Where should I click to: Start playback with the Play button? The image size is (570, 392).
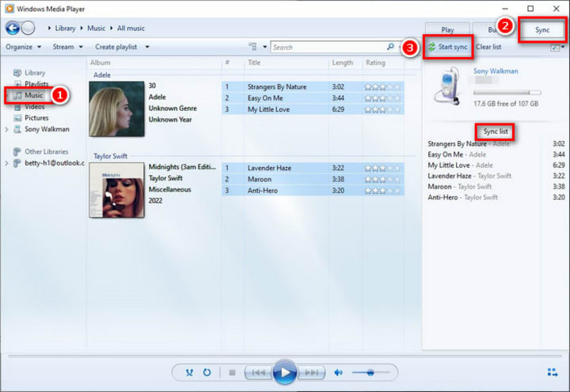click(x=285, y=372)
